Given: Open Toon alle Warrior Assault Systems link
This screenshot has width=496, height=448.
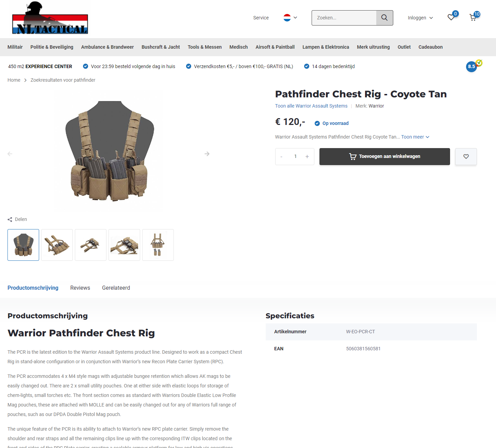Looking at the screenshot, I should click(x=311, y=106).
